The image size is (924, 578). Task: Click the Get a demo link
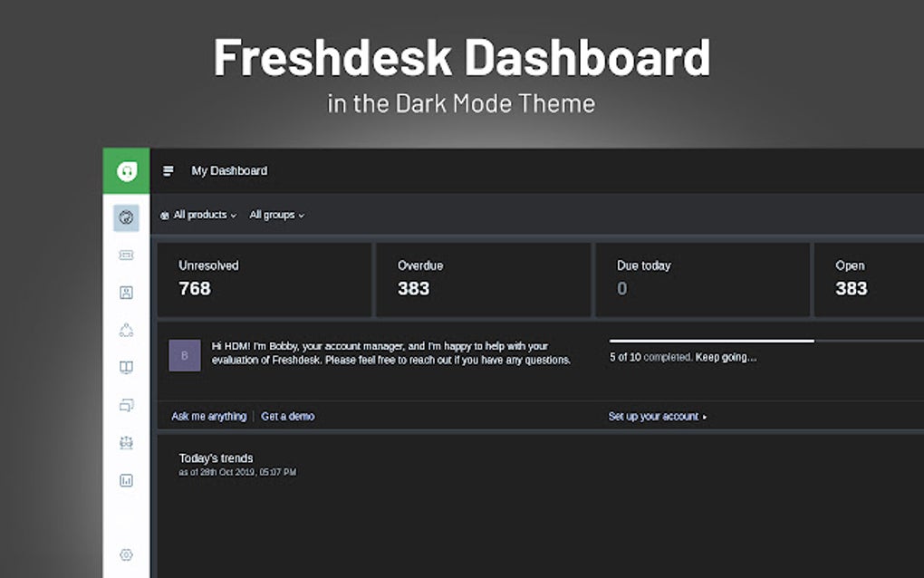287,416
